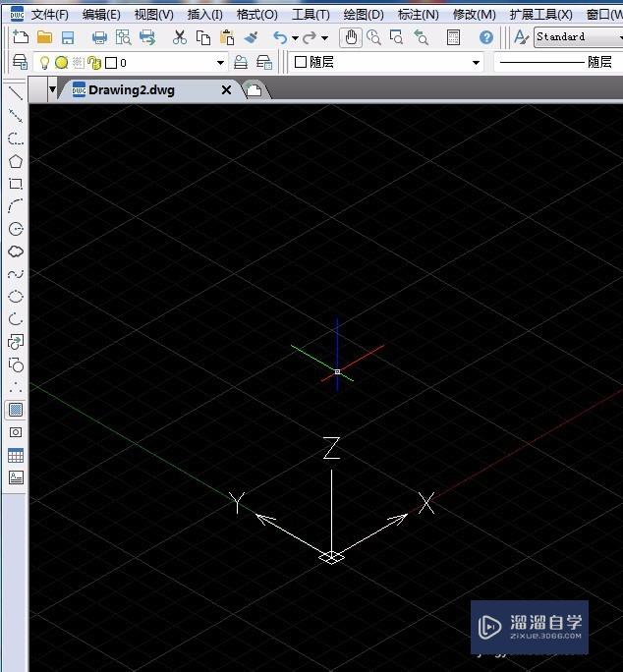Image resolution: width=623 pixels, height=672 pixels.
Task: Open help question mark icon
Action: pos(486,37)
